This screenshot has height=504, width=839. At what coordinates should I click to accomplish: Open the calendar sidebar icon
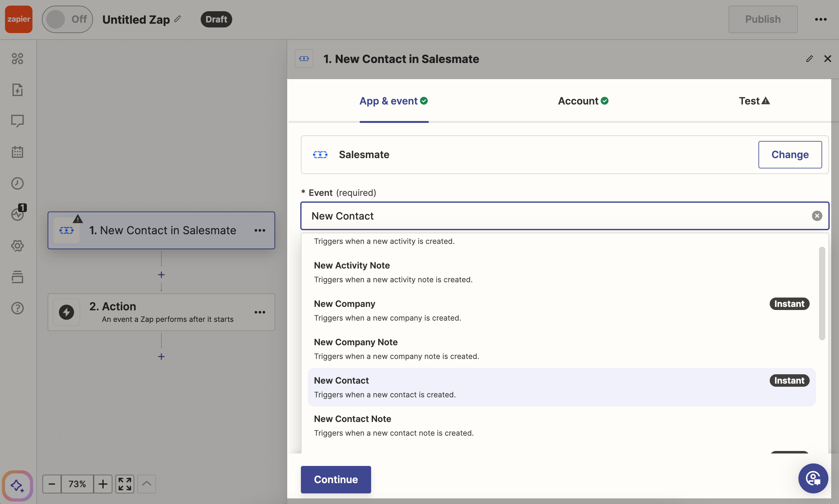coord(17,152)
